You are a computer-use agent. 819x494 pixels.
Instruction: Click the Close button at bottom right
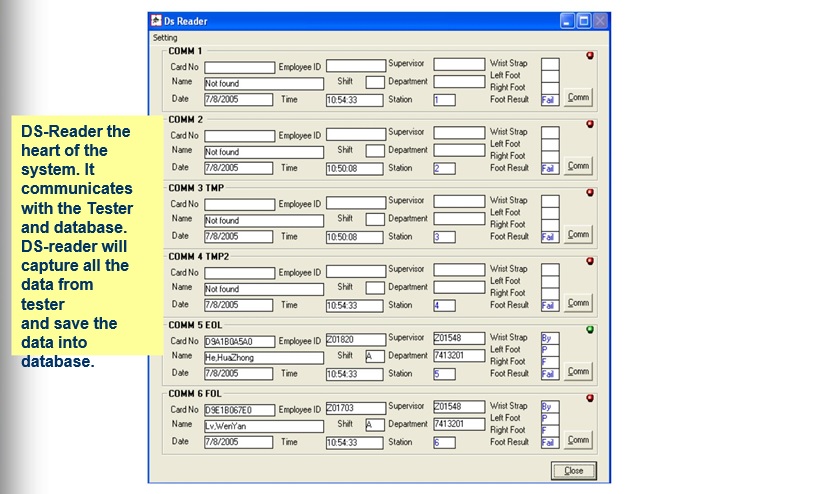573,470
